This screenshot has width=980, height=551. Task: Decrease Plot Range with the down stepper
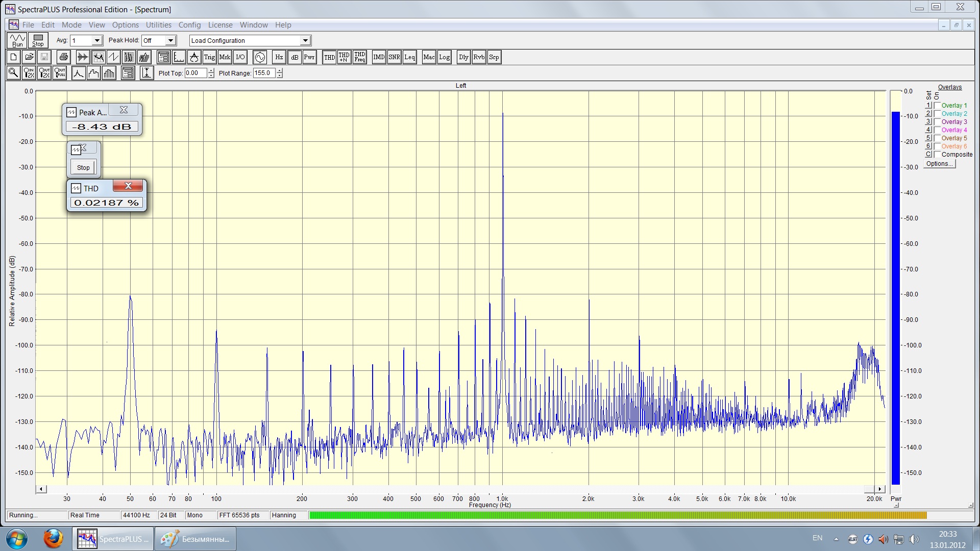click(x=279, y=76)
